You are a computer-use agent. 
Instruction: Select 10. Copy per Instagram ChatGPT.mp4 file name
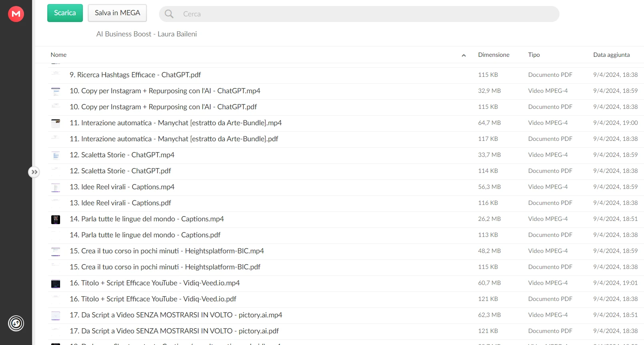(x=165, y=91)
